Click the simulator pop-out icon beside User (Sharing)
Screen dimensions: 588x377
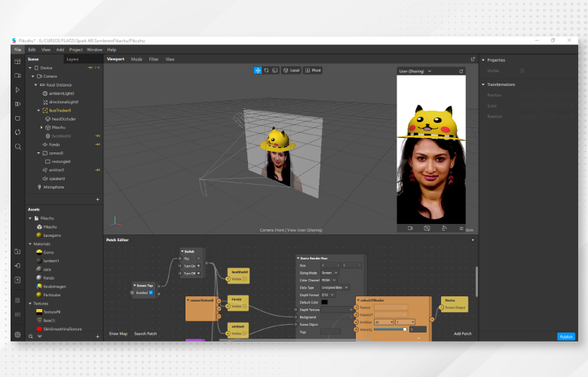coord(461,72)
